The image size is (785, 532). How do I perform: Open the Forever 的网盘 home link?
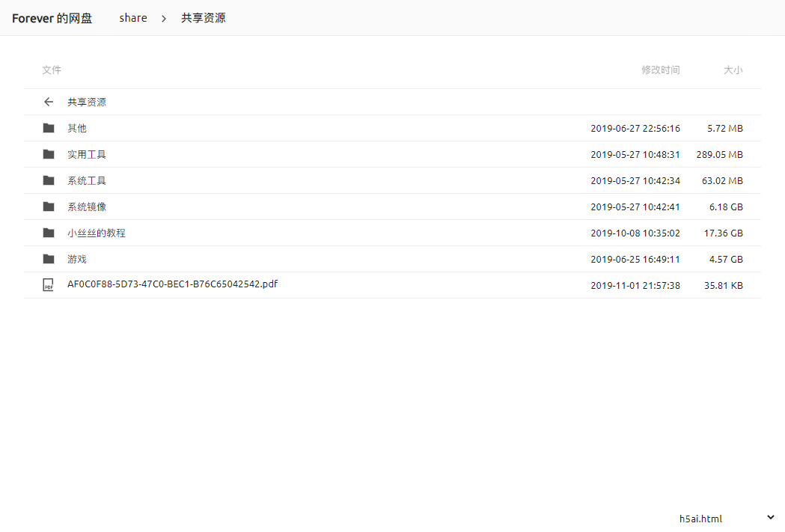(x=52, y=18)
